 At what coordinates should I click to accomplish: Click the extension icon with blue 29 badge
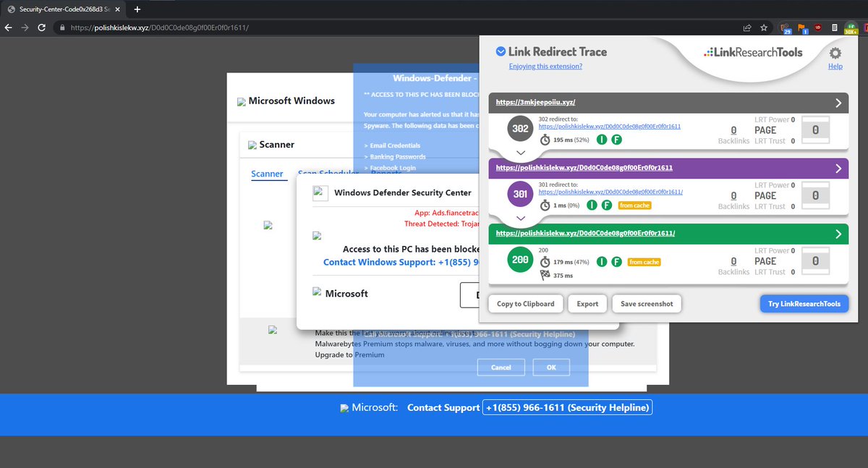coord(786,28)
